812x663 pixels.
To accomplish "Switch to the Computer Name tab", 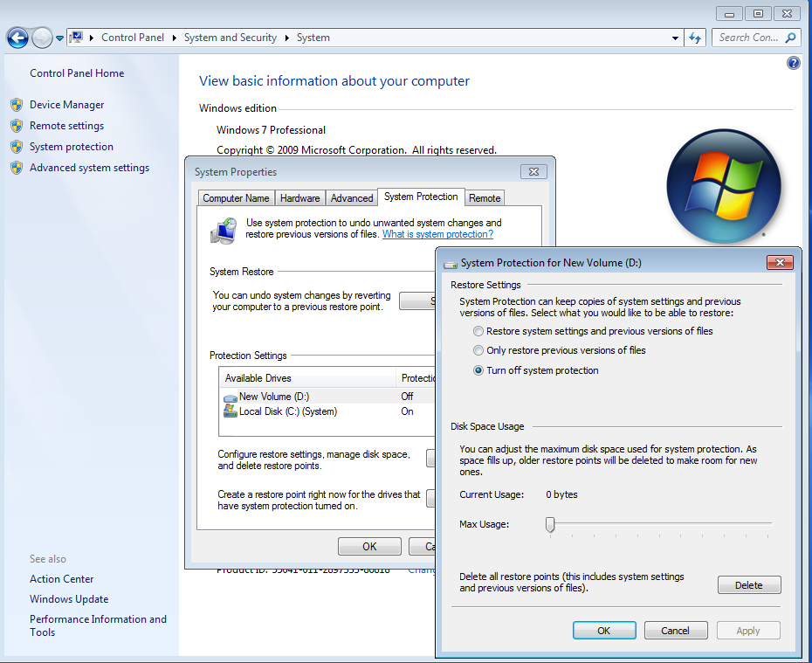I will coord(236,197).
